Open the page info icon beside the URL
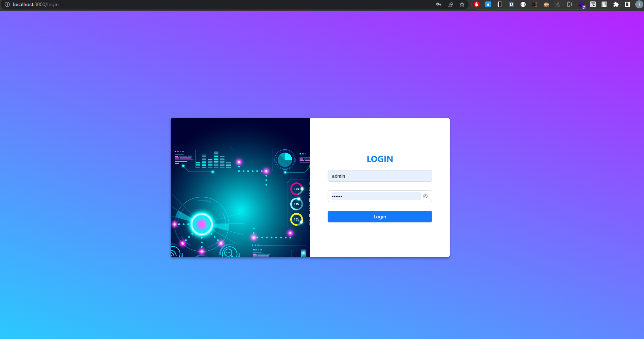 tap(7, 5)
